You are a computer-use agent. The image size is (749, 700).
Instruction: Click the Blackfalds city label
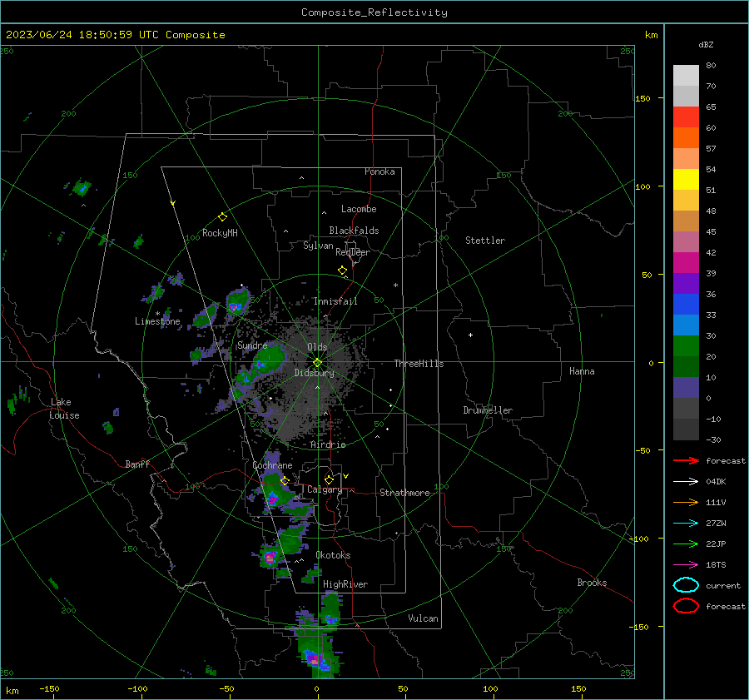pos(354,231)
